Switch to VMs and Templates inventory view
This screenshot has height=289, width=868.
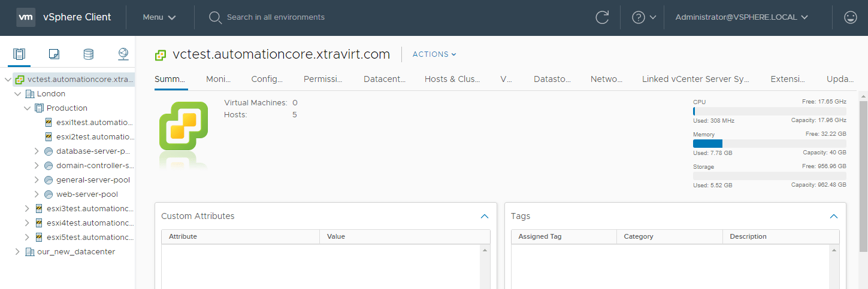(54, 54)
